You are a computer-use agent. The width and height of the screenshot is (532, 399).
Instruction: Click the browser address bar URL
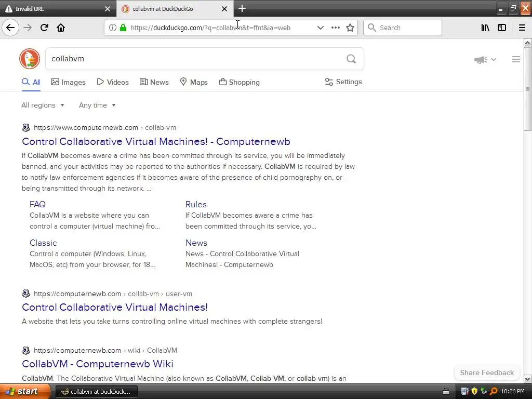click(x=210, y=28)
